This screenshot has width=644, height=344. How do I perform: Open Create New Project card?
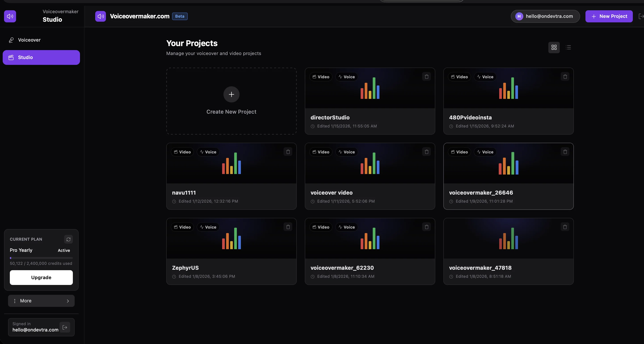[231, 101]
